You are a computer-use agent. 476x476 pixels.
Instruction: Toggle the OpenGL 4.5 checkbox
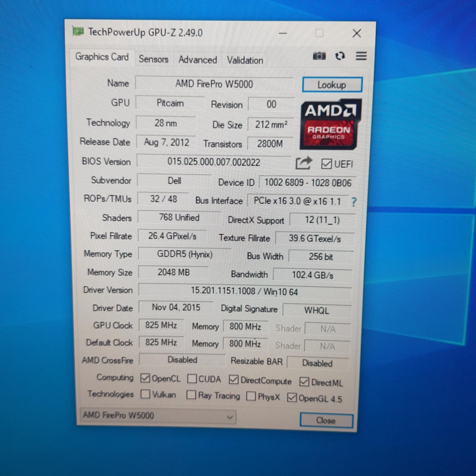[292, 397]
